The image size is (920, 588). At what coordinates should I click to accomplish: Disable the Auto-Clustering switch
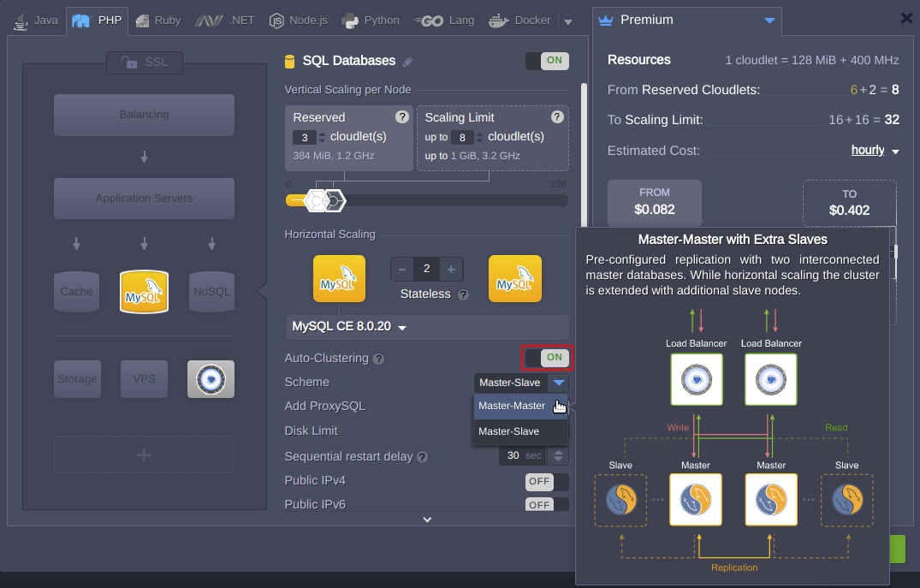click(547, 358)
